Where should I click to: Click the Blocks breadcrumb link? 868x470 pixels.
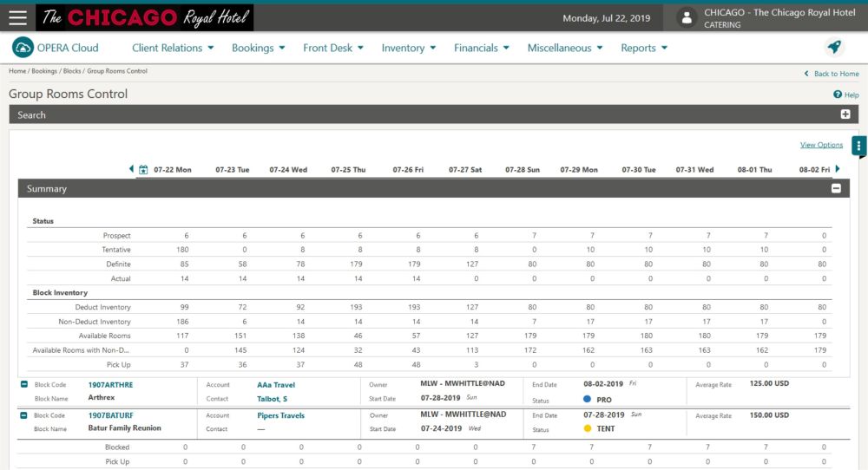[x=72, y=71]
